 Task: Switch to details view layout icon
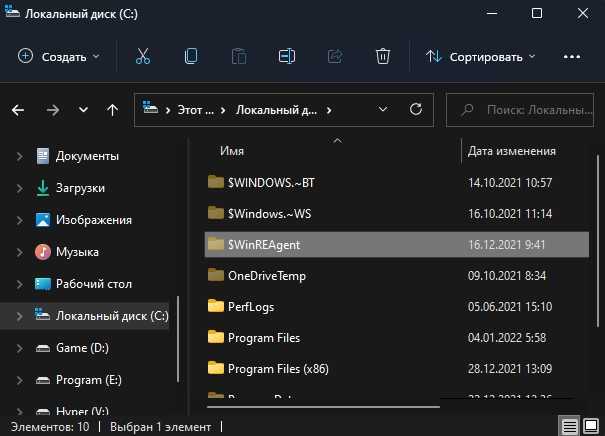pos(569,426)
